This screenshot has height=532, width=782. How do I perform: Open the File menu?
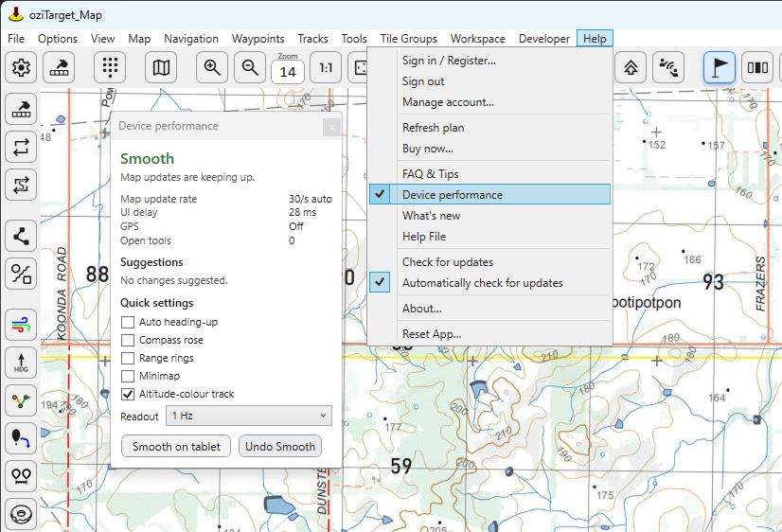click(16, 39)
